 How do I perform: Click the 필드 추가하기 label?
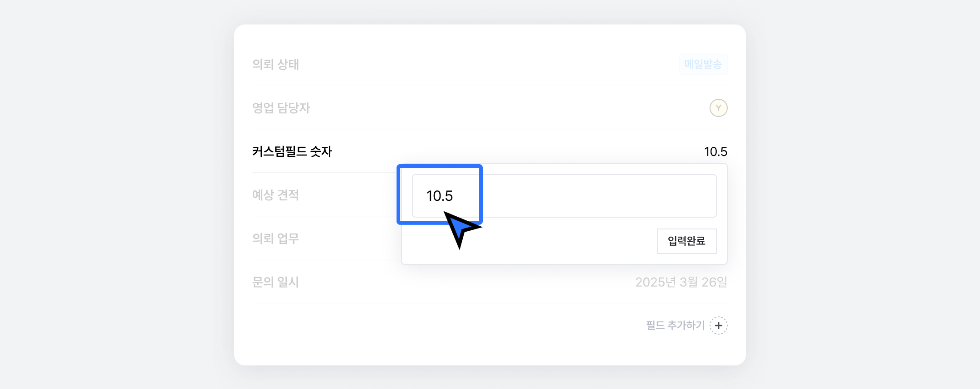pos(675,326)
